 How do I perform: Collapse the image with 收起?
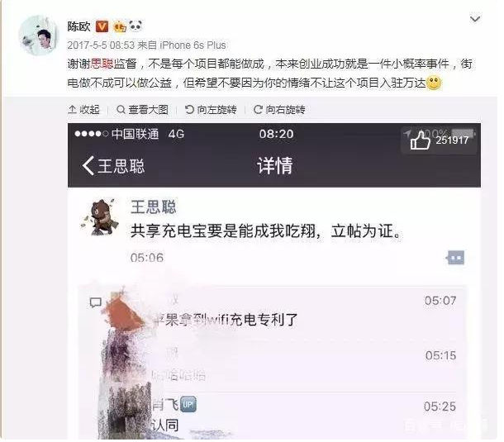pyautogui.click(x=84, y=110)
